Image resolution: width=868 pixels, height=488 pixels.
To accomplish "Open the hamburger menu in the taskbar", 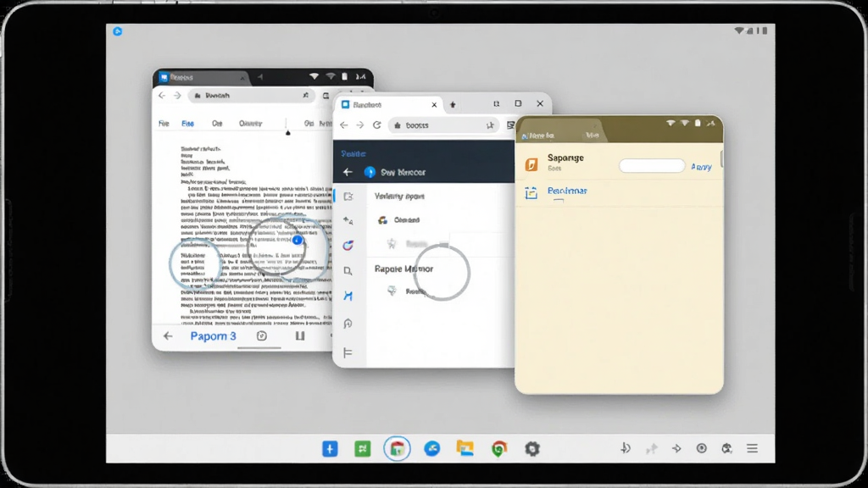I will coord(752,448).
